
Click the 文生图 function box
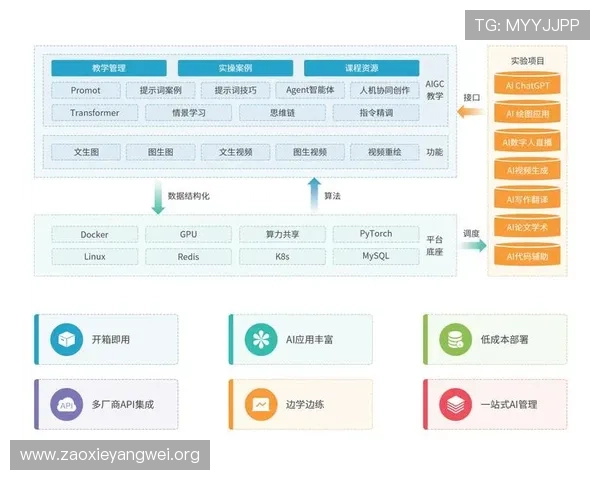point(86,152)
